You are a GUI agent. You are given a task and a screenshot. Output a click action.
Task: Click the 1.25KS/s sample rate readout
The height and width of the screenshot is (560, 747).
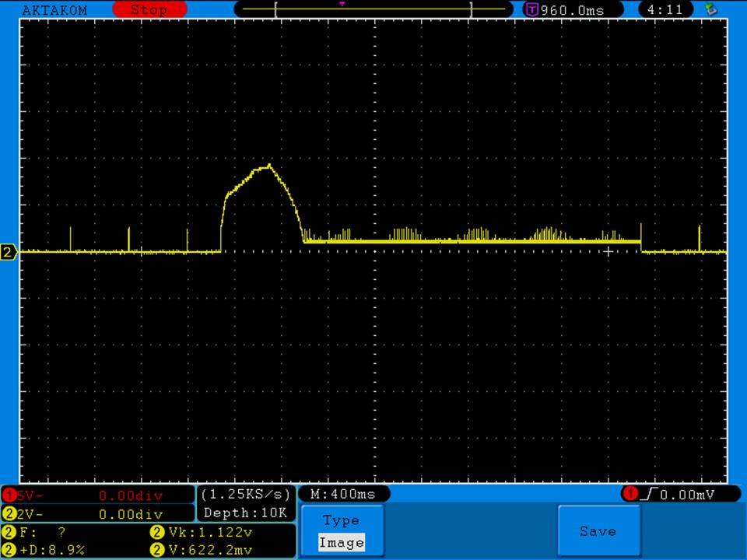coord(246,494)
